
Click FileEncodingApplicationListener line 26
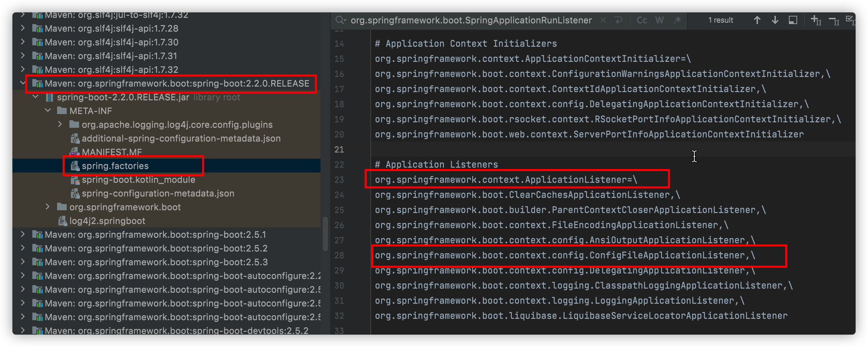552,225
